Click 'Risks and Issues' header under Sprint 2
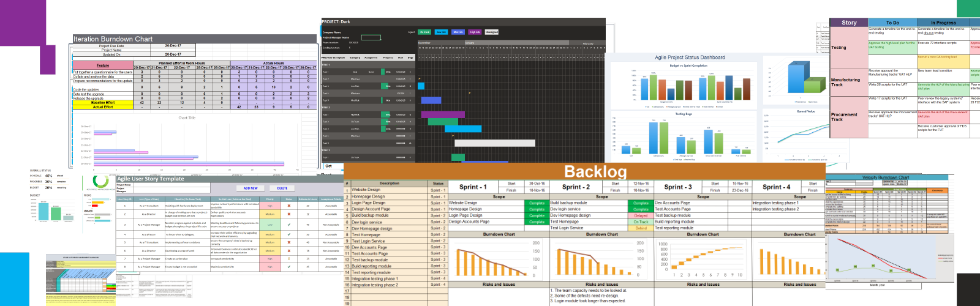The width and height of the screenshot is (980, 306). pos(601,284)
